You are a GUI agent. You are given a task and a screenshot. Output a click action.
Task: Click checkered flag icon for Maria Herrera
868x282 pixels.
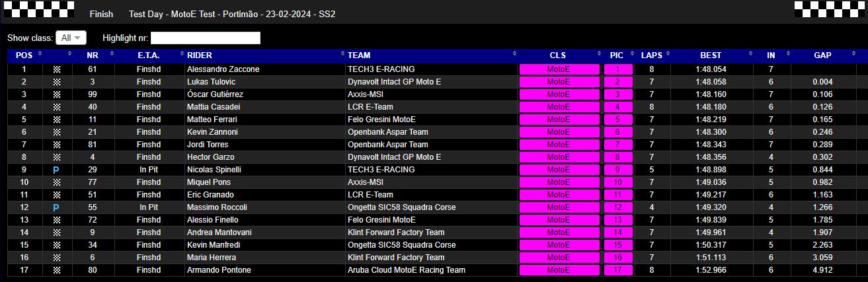(57, 258)
